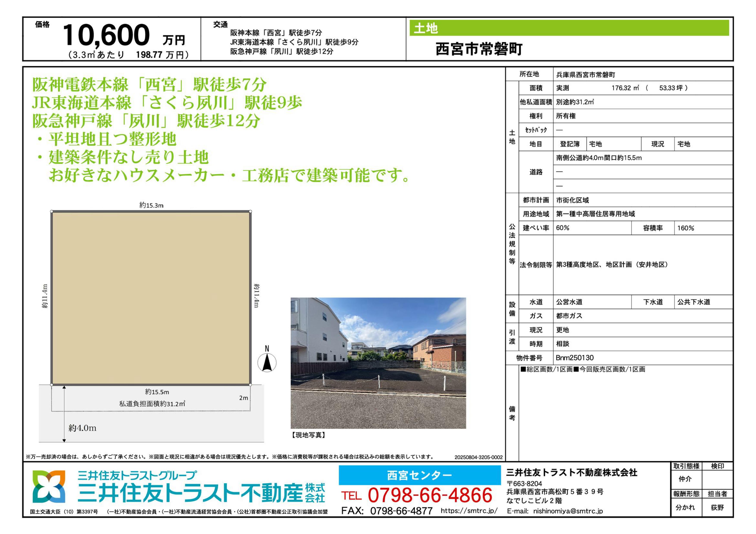Click the 10,600 price figure
Image resolution: width=756 pixels, height=534 pixels.
coord(106,35)
